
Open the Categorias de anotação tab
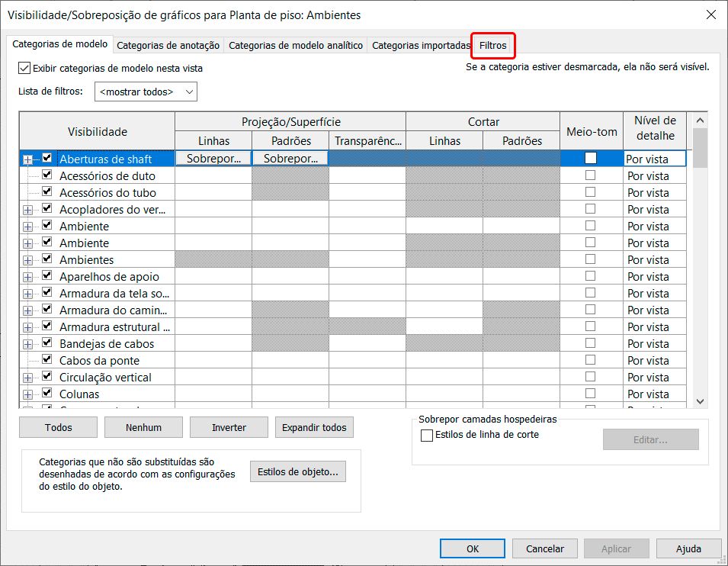coord(168,46)
